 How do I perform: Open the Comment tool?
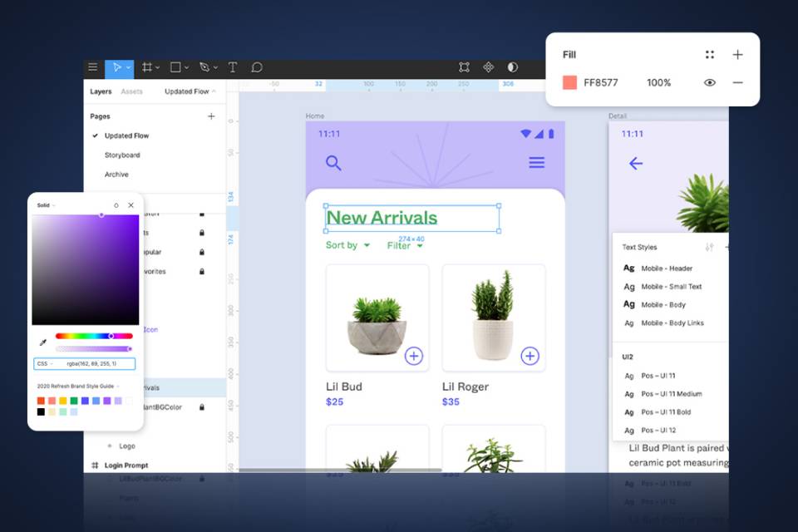(258, 67)
